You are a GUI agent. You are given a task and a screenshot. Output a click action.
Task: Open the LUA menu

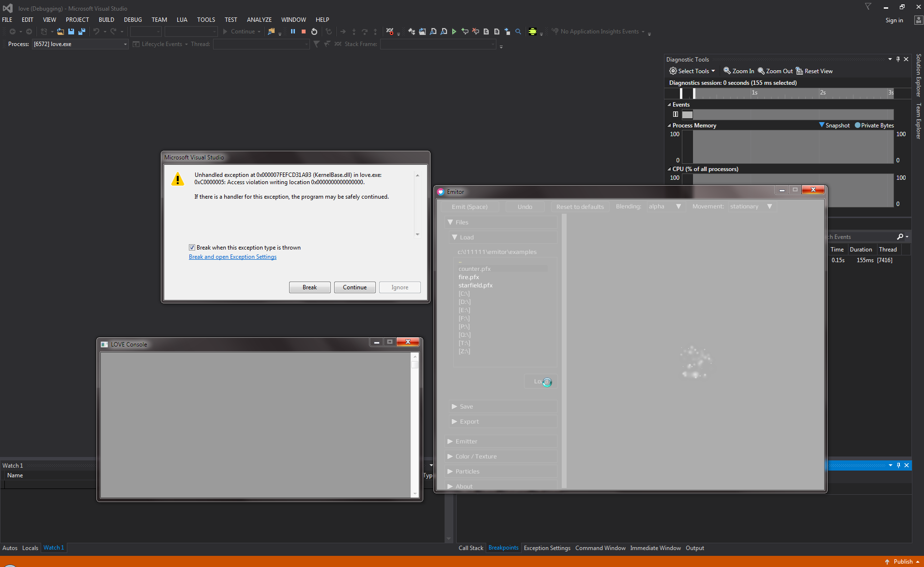click(x=182, y=20)
